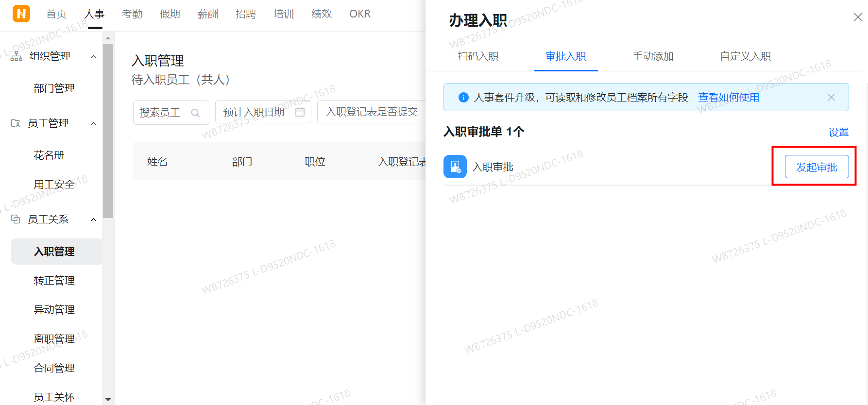
Task: Open the 考勤 menu in the top navigation
Action: tap(132, 14)
